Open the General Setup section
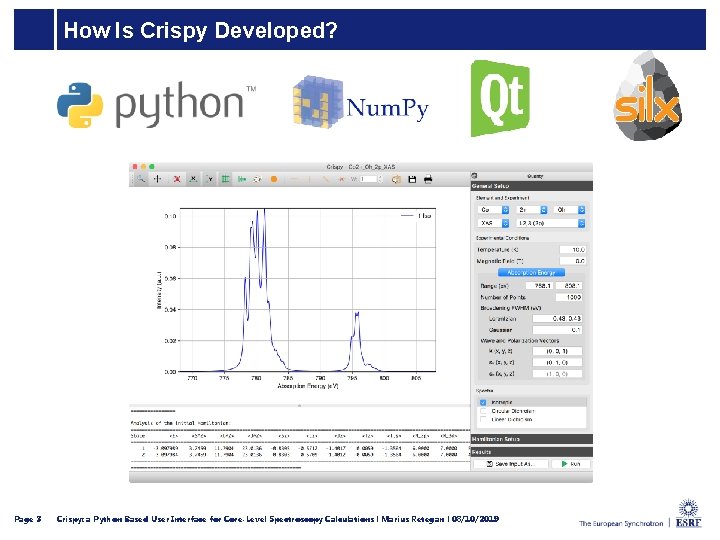This screenshot has width=720, height=540. 532,186
